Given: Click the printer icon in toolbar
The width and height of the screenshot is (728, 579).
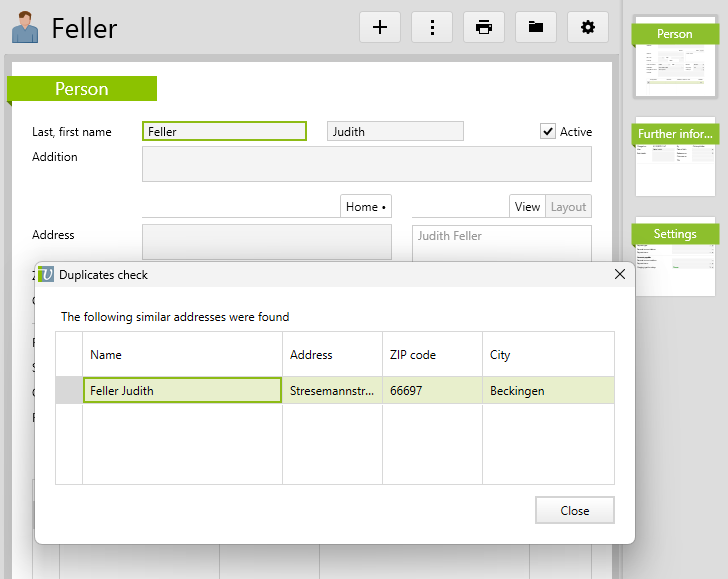Looking at the screenshot, I should tap(484, 27).
